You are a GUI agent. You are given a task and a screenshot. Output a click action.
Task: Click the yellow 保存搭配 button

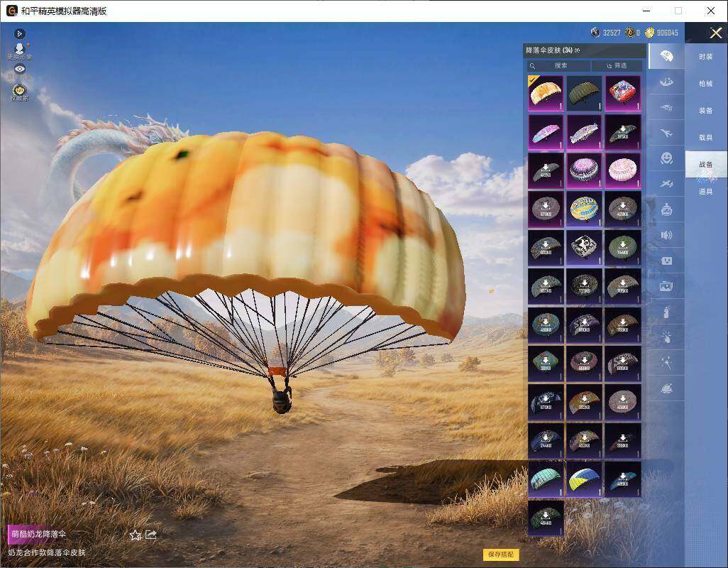tap(501, 555)
